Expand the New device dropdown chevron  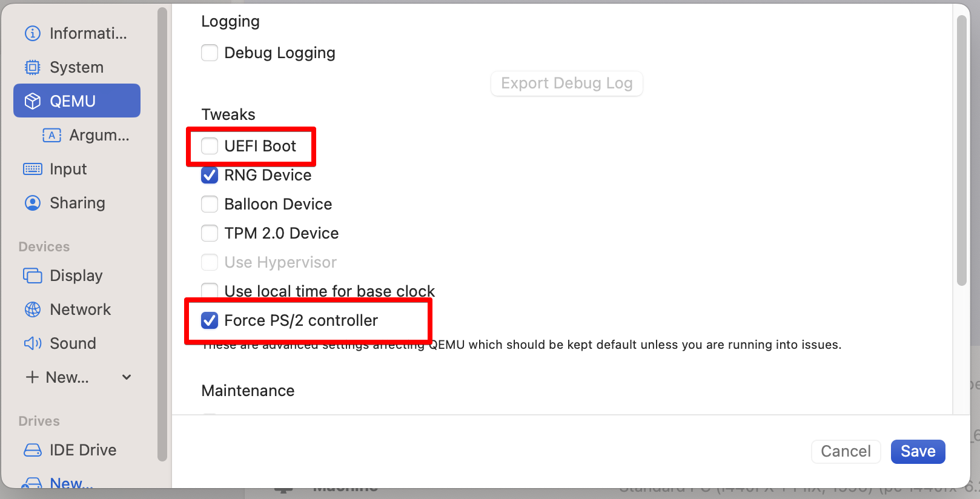pos(127,377)
